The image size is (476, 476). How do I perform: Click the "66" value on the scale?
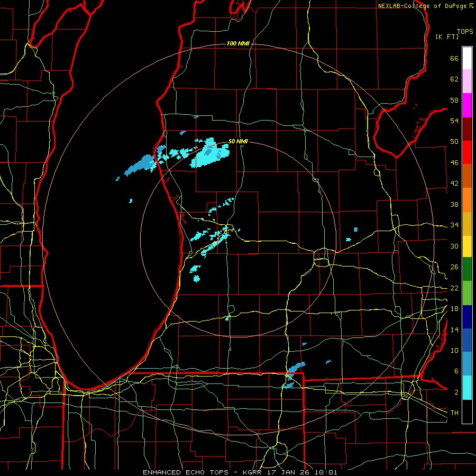[x=454, y=59]
